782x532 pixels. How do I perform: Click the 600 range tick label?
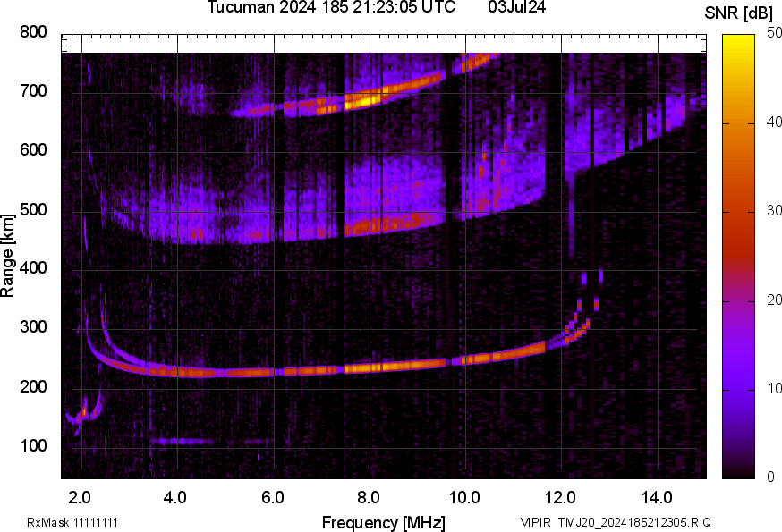[x=33, y=150]
